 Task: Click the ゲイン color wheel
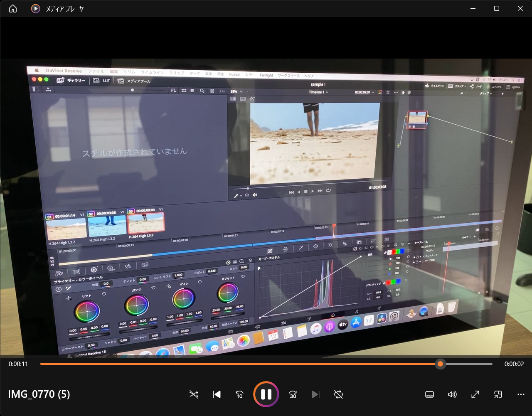[x=183, y=299]
